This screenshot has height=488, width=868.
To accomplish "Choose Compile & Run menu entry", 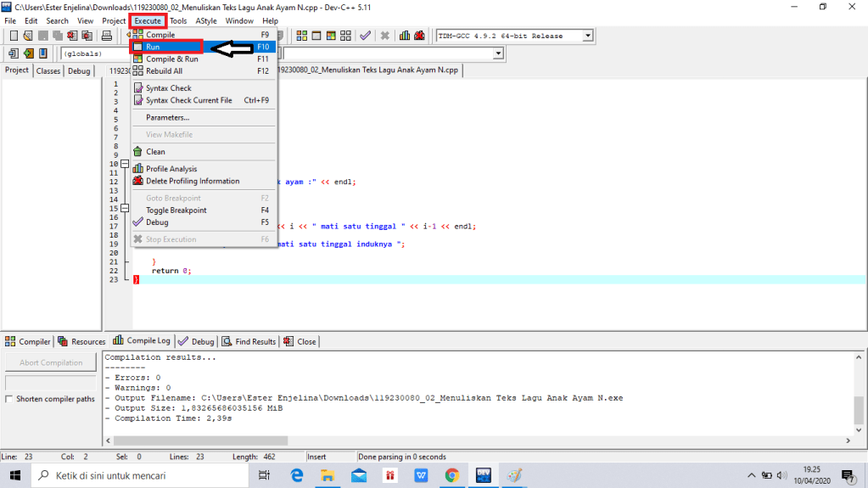I will (x=171, y=59).
